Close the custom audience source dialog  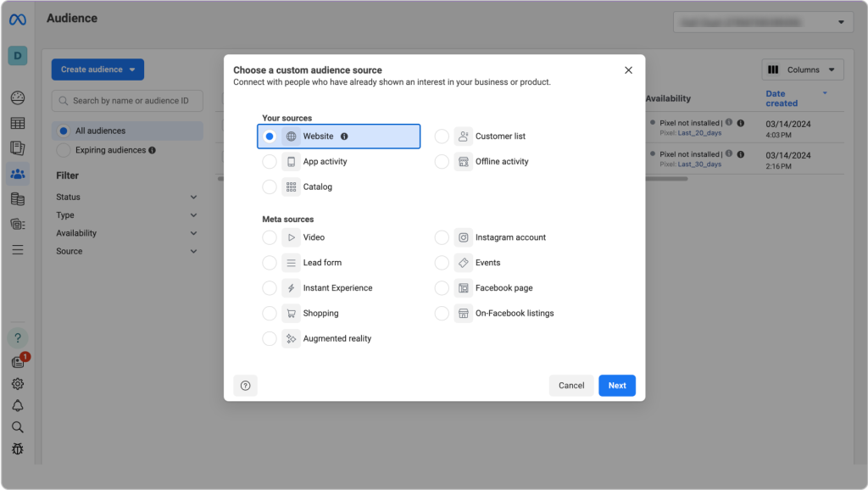tap(628, 70)
